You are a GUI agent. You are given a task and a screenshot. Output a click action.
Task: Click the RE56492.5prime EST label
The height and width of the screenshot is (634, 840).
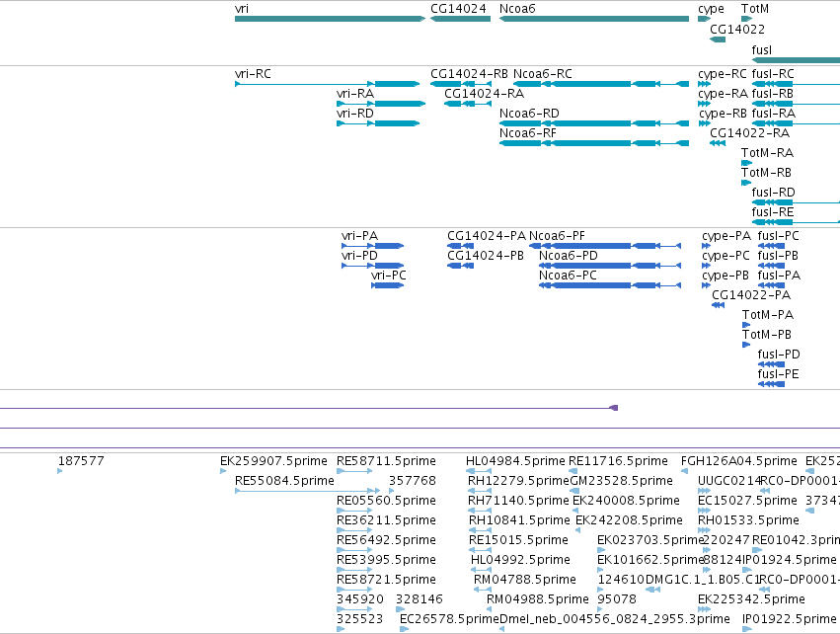(x=386, y=540)
